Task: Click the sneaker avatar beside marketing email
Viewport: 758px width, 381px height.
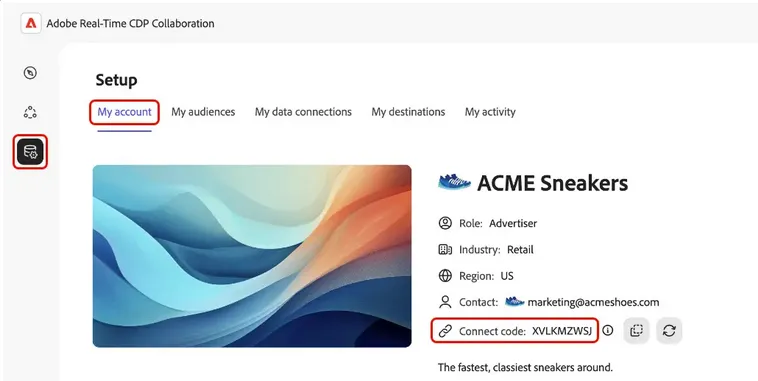Action: click(x=515, y=302)
